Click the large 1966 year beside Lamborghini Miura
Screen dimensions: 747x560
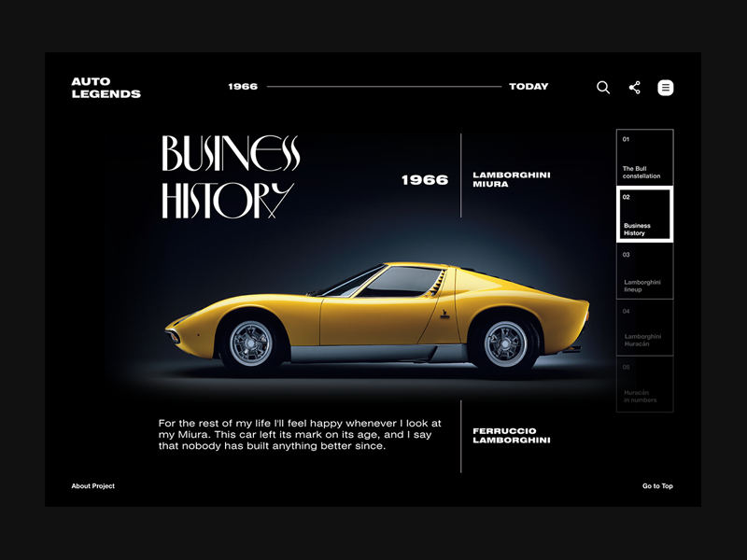[x=425, y=180]
